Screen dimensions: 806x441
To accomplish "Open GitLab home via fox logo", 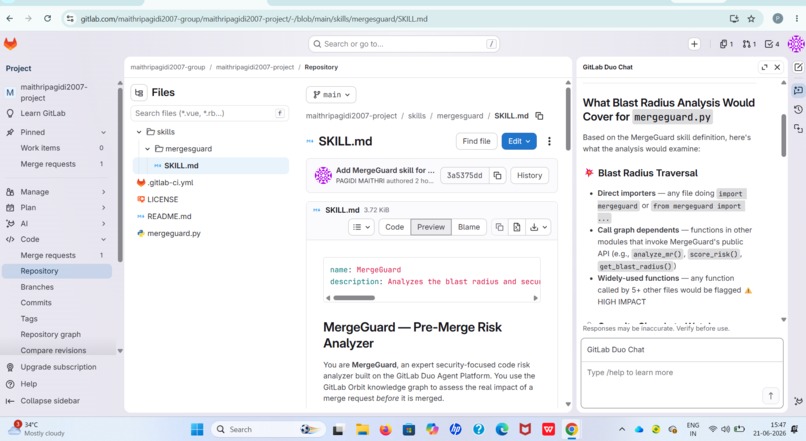I will click(10, 44).
